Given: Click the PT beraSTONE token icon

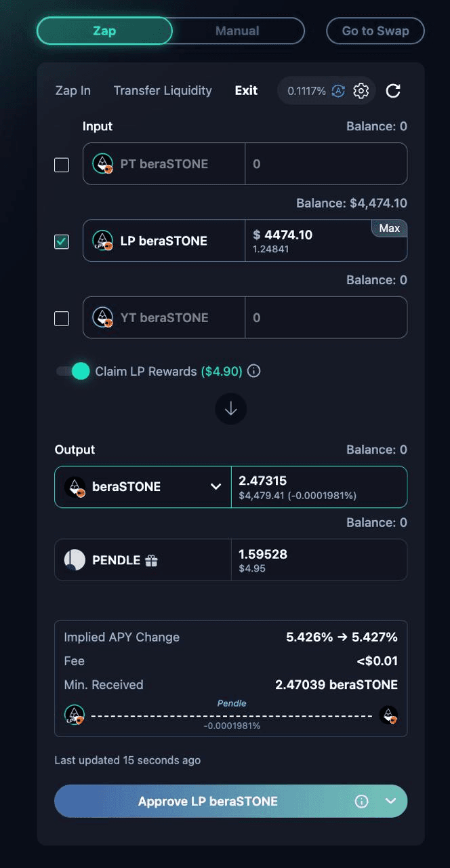Looking at the screenshot, I should (102, 163).
